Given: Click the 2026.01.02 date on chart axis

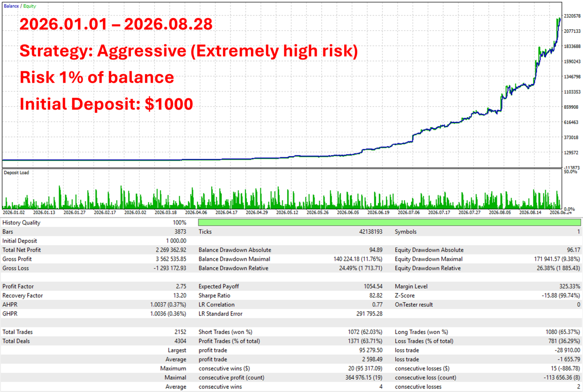Looking at the screenshot, I should pyautogui.click(x=14, y=212).
